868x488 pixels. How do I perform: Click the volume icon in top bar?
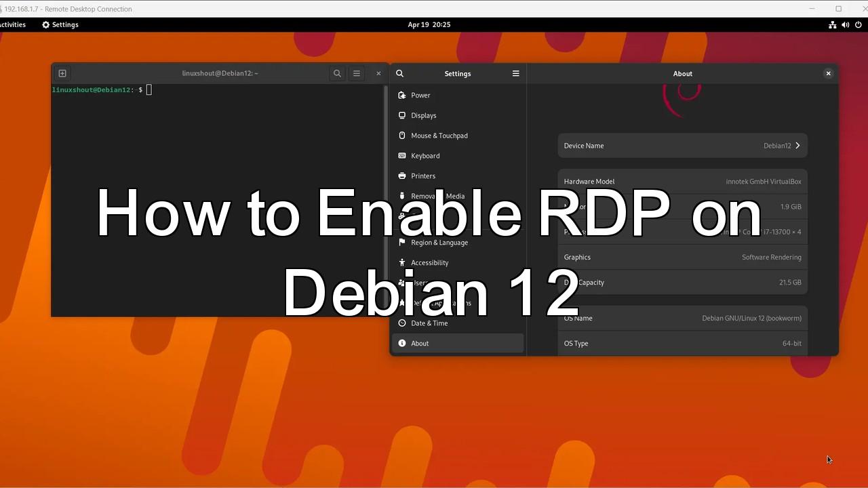(845, 24)
